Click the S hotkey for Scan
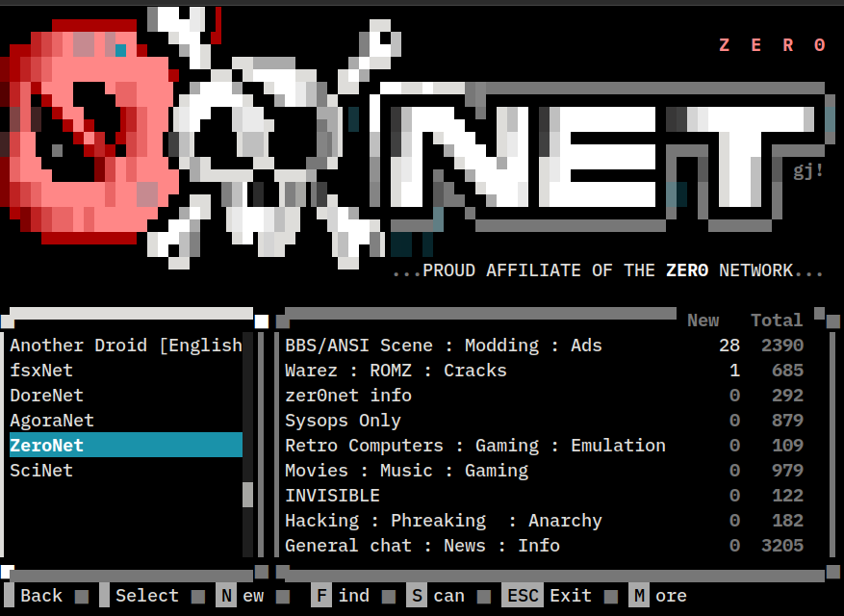Viewport: 844px width, 616px height. point(417,596)
